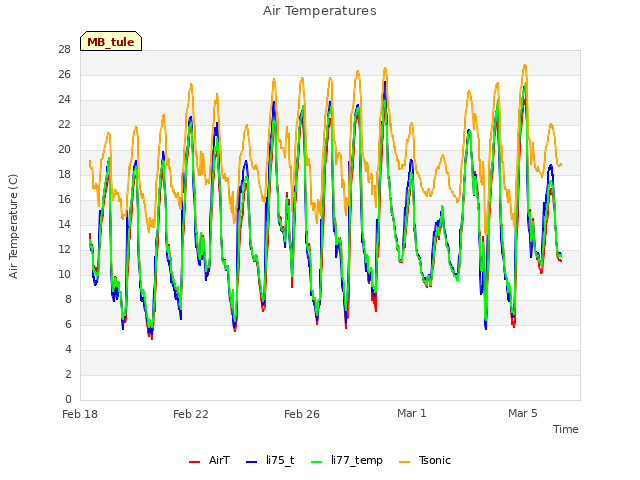Click the 6 y-axis tick value
Image resolution: width=640 pixels, height=480 pixels.
pos(68,324)
